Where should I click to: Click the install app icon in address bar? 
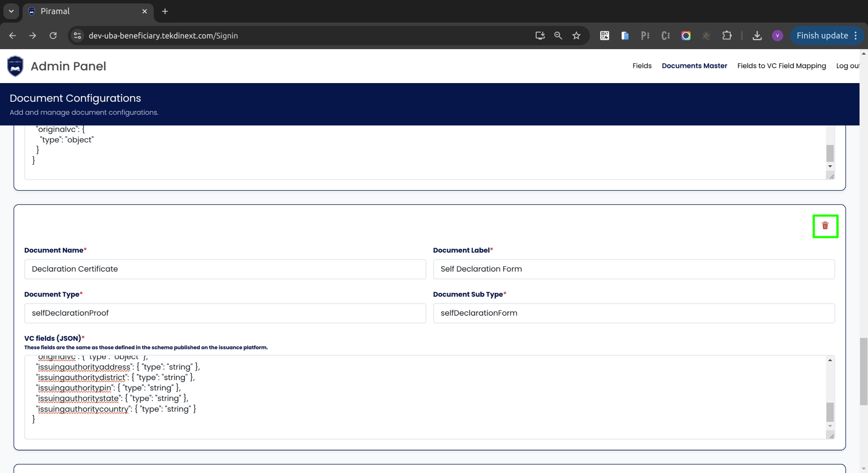point(540,36)
